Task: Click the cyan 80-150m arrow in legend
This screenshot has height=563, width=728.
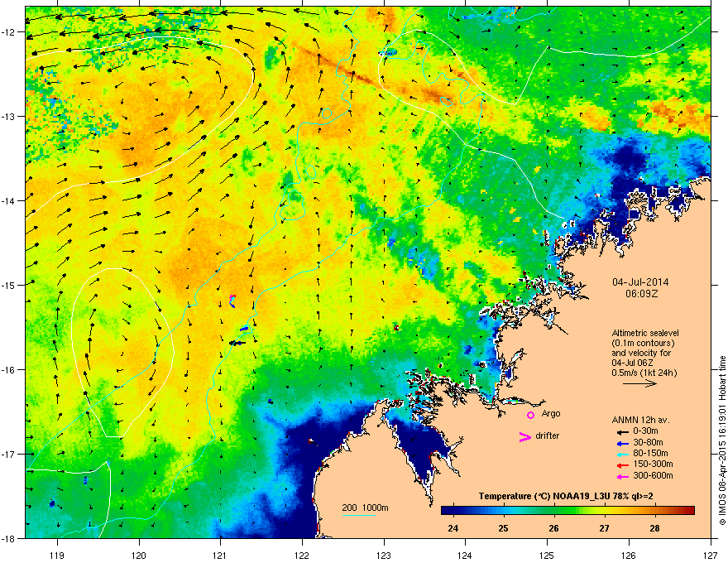Action: (x=622, y=454)
